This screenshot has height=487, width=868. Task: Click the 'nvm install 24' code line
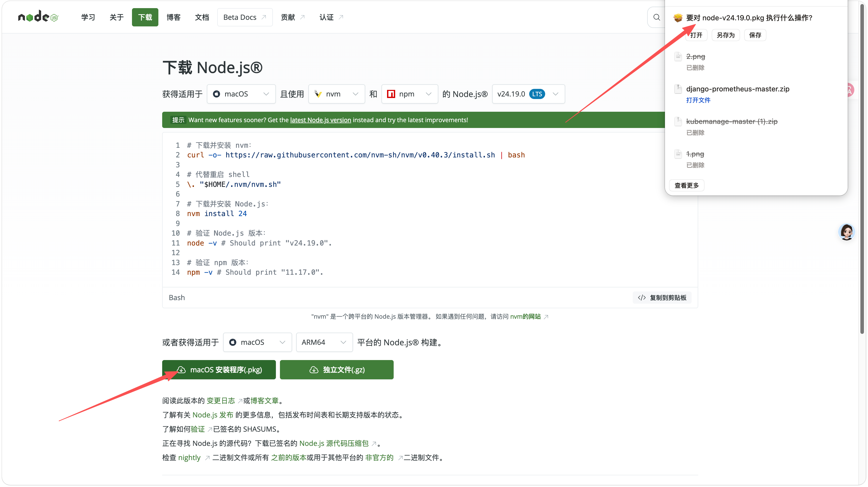[217, 214]
